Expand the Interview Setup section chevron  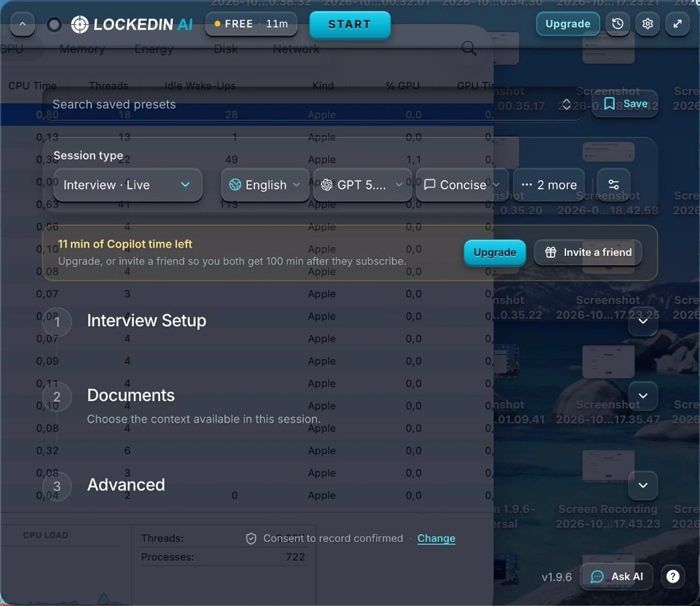[643, 321]
